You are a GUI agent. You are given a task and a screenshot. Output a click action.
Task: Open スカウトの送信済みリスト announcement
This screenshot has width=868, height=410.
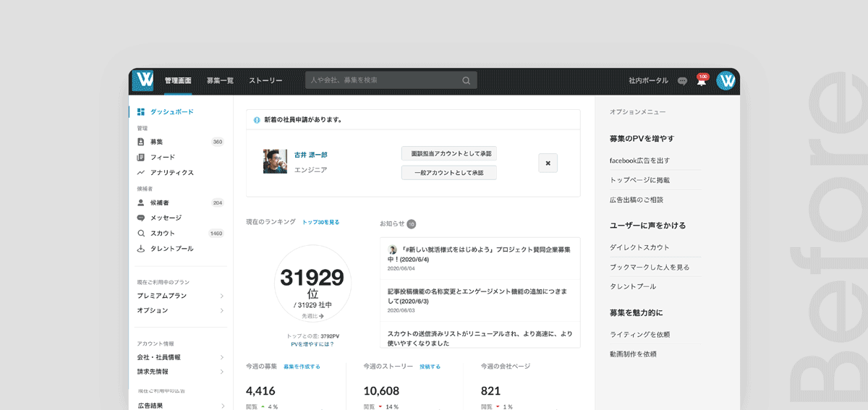coord(480,338)
